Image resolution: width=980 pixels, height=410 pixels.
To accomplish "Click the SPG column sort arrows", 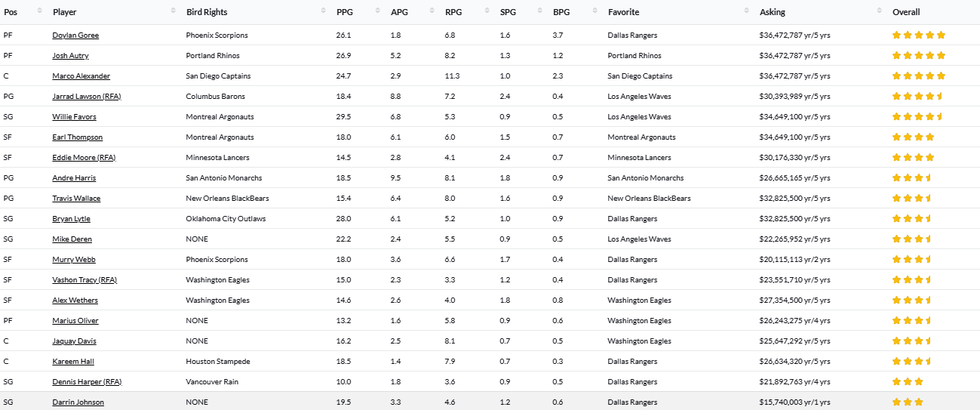I will (x=541, y=12).
